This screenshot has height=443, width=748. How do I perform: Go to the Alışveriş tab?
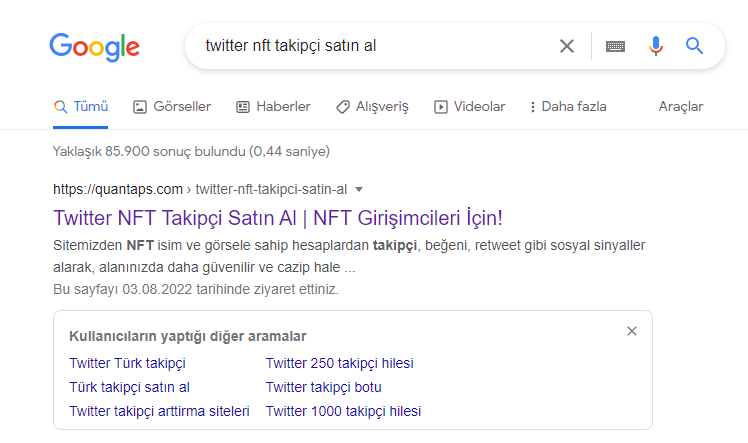[372, 106]
